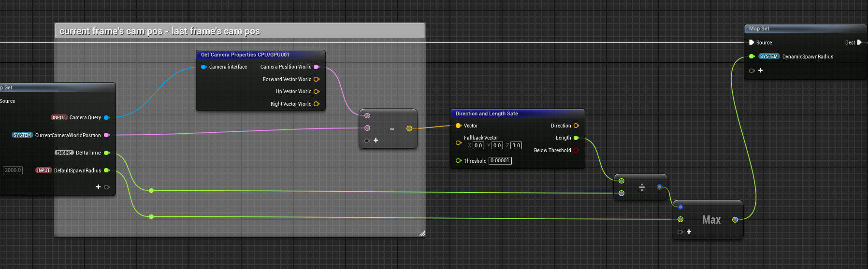
Task: Click the Vector input pin
Action: (x=459, y=126)
